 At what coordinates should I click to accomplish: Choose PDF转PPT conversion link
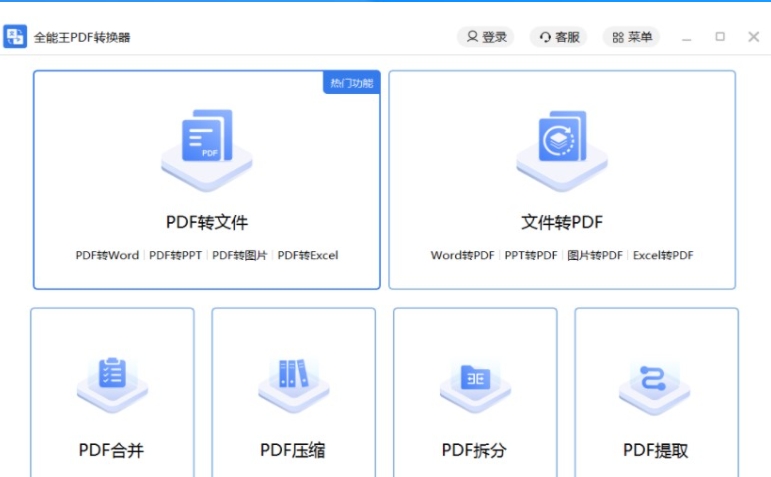[x=176, y=255]
